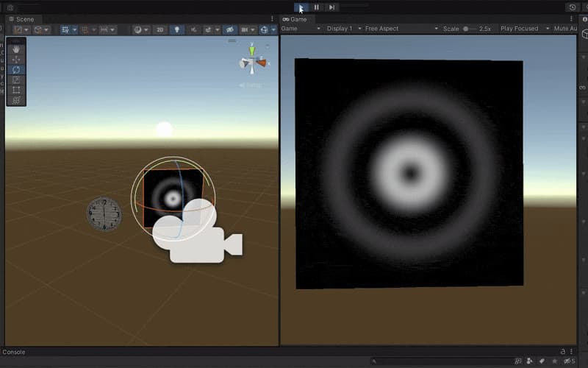Switch to the Scene tab

click(x=22, y=19)
